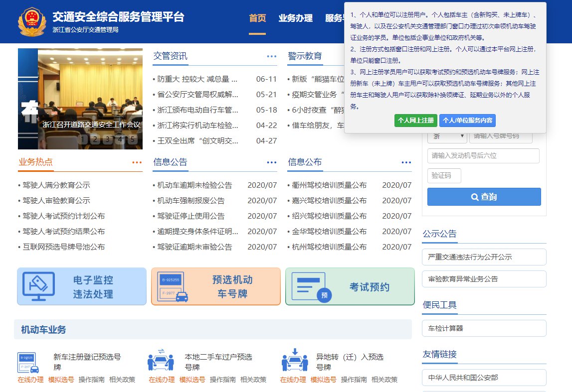Click the 请输入发动机号后六位 input field
572x392 pixels.
483,156
